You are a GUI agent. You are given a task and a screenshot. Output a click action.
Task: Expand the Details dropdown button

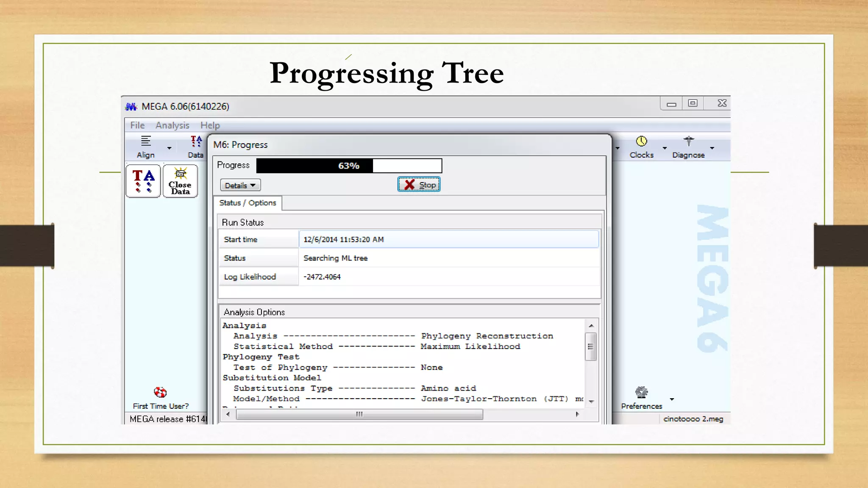pos(240,186)
